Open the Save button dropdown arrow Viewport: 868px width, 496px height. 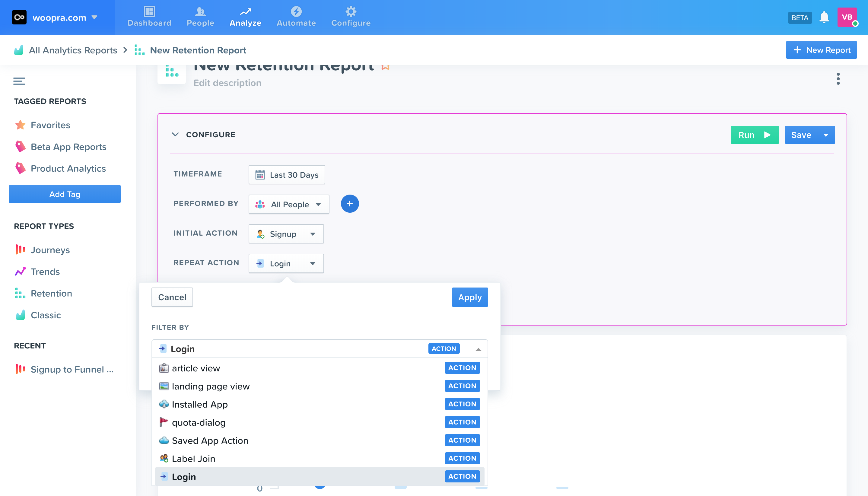coord(826,135)
